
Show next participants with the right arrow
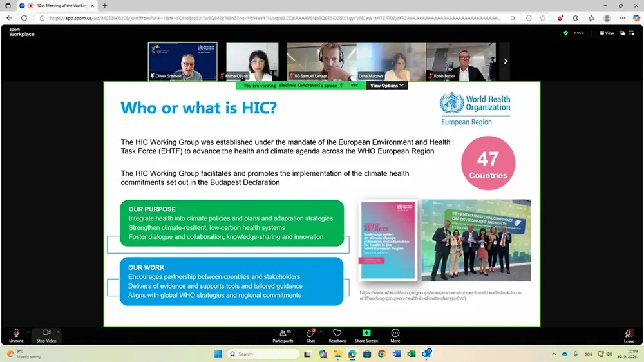coord(506,61)
